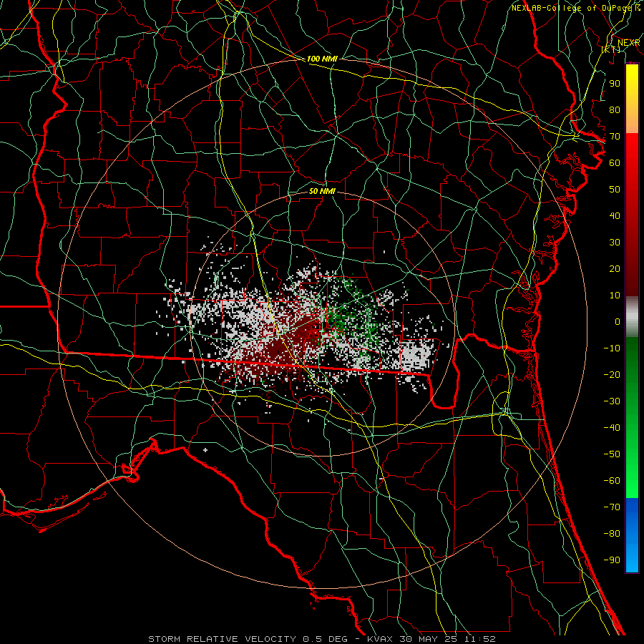The width and height of the screenshot is (644, 644).
Task: Select the positive 50 value on velocity scale
Action: [615, 190]
